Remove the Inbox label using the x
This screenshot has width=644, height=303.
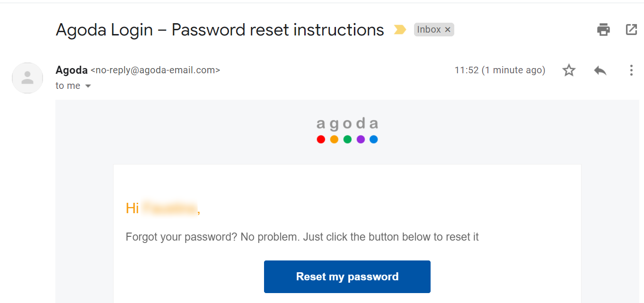(x=448, y=30)
